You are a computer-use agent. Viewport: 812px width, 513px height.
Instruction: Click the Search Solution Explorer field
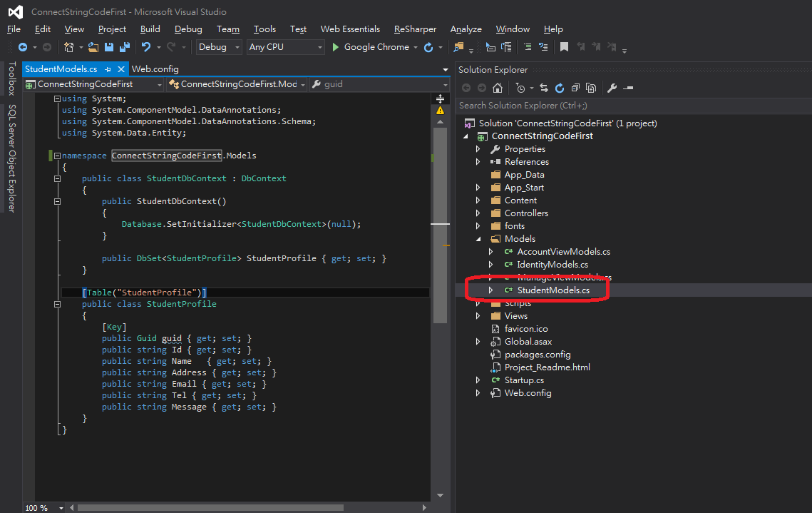tap(633, 106)
